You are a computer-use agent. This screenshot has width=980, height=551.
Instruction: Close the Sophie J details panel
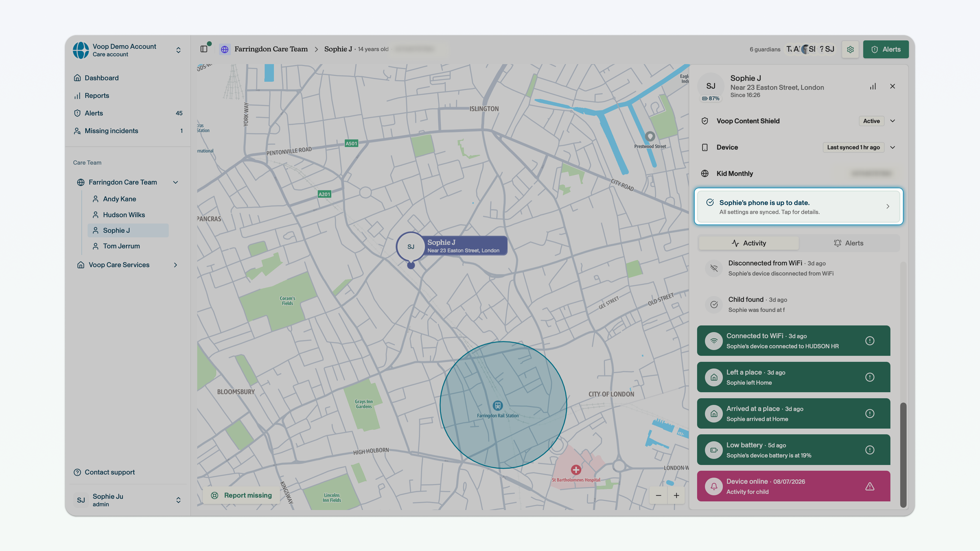point(892,86)
